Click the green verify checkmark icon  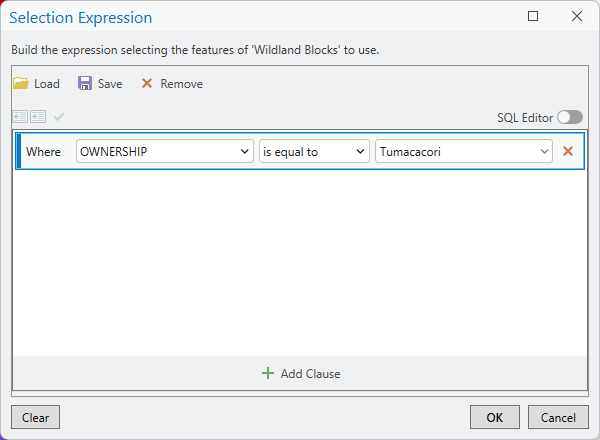[x=59, y=117]
